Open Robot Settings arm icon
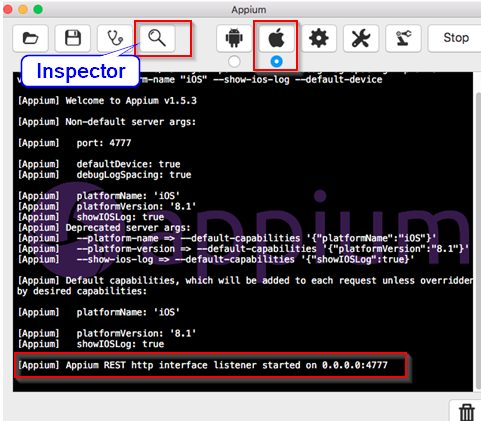 [403, 38]
